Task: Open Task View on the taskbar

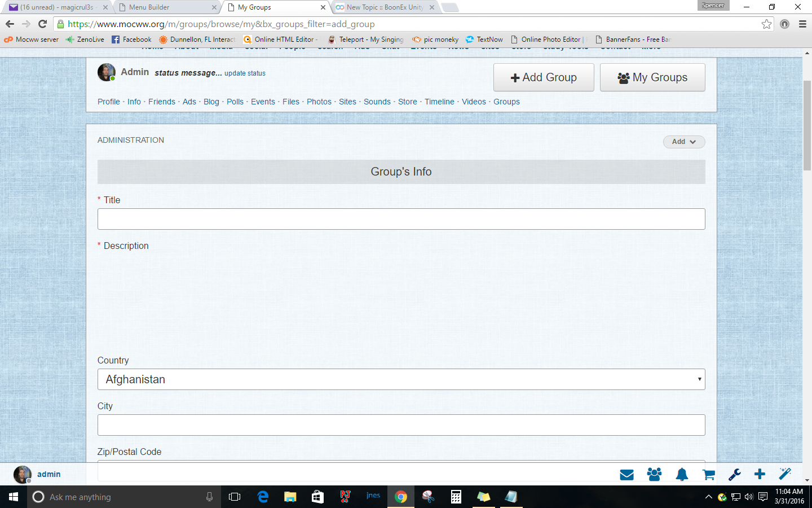Action: click(x=235, y=497)
